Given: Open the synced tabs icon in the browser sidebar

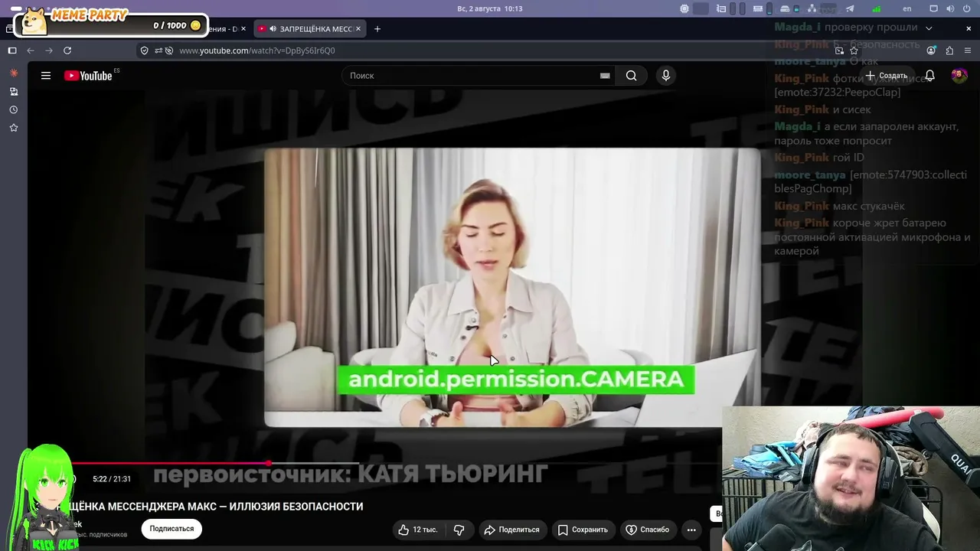Looking at the screenshot, I should [13, 91].
